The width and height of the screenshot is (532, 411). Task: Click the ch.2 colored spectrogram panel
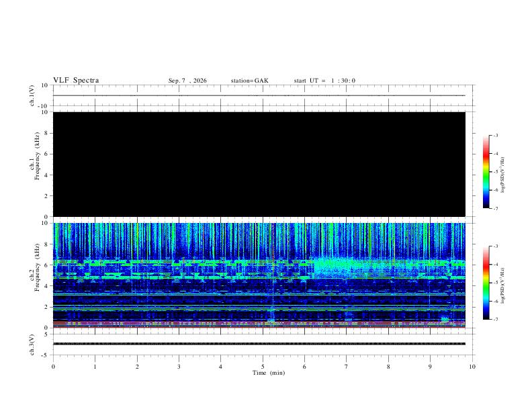point(259,275)
